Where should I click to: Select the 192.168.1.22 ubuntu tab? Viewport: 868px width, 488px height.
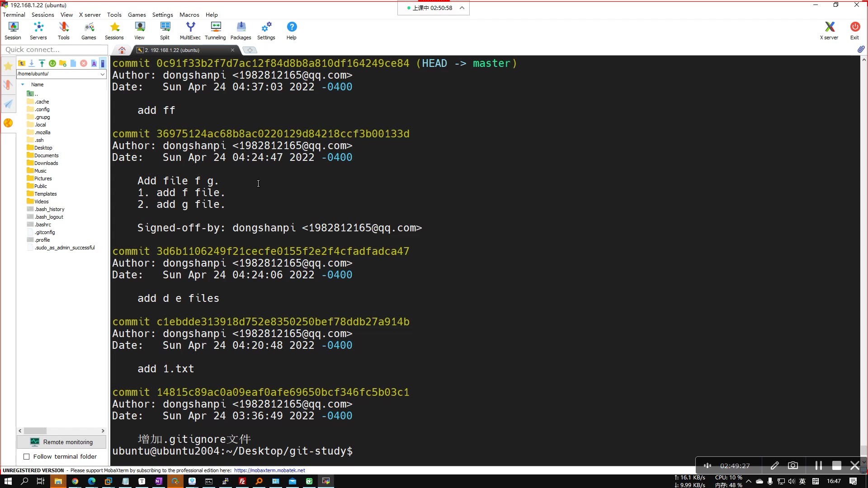click(x=182, y=49)
